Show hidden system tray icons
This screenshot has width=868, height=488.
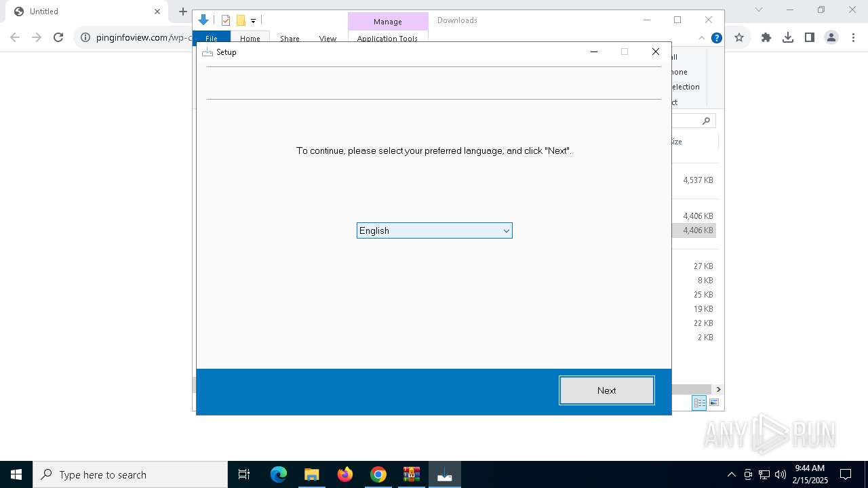point(731,474)
